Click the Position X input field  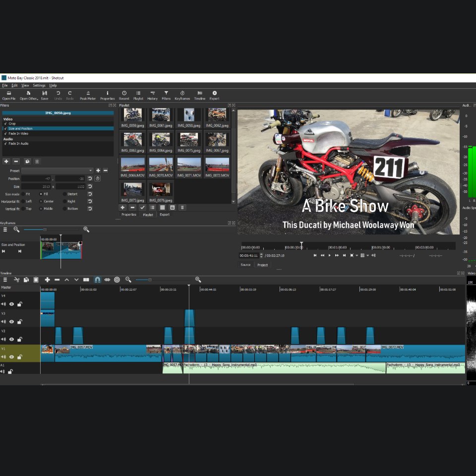[x=36, y=178]
